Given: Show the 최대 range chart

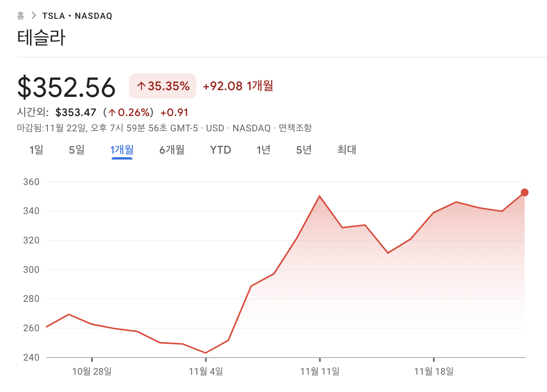Looking at the screenshot, I should pyautogui.click(x=347, y=150).
